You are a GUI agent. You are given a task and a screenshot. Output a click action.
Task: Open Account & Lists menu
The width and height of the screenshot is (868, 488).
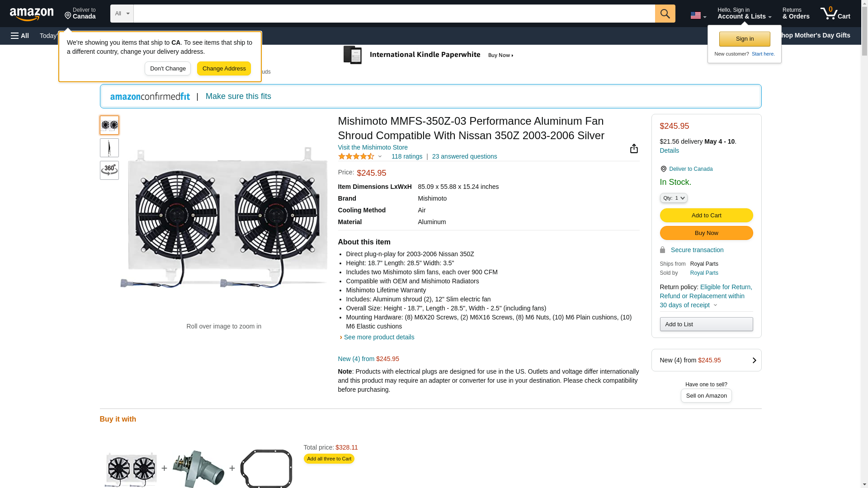coord(744,14)
